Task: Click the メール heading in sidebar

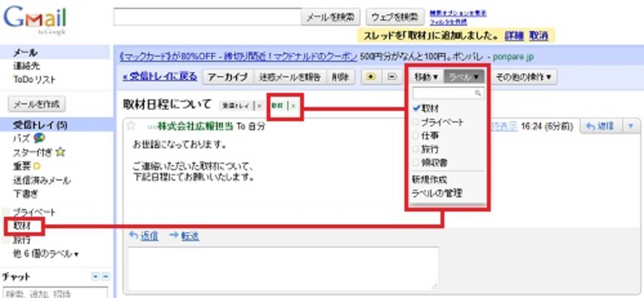Action: click(25, 52)
